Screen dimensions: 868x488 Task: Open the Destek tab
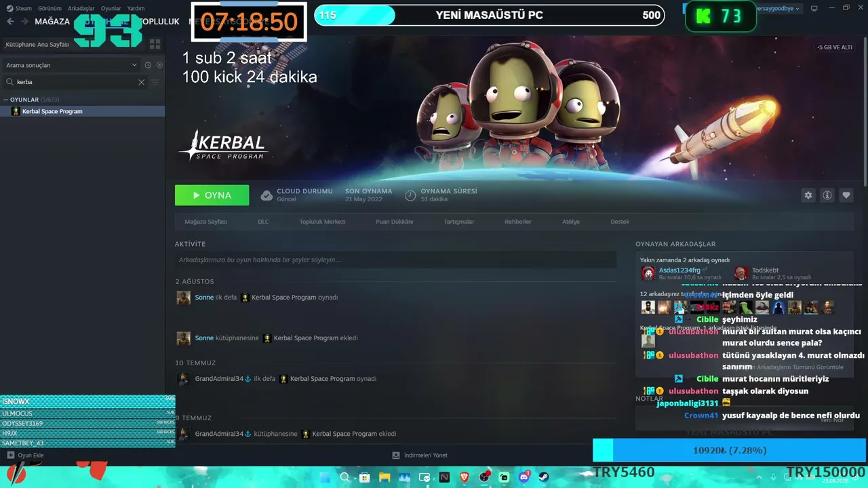tap(620, 222)
